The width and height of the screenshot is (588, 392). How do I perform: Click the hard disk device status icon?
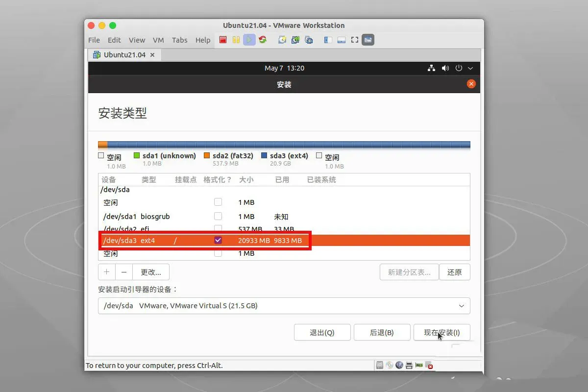coord(380,365)
